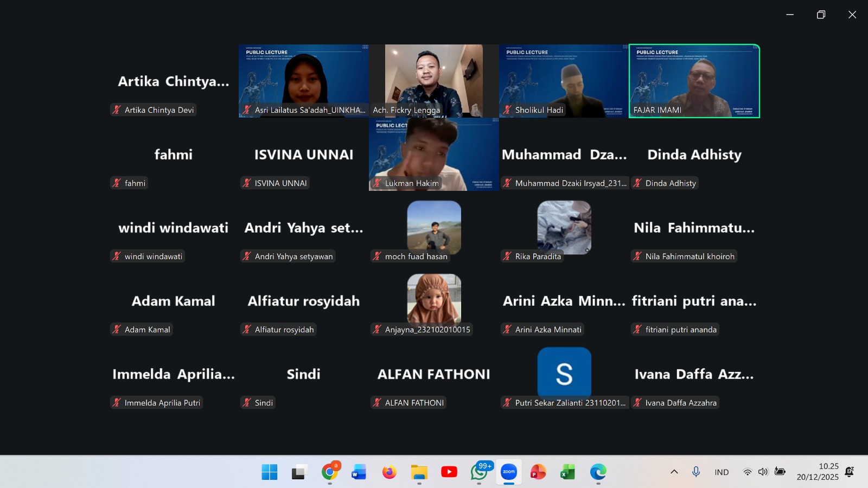Open the date and time clock panel
This screenshot has width=868, height=488.
click(818, 472)
